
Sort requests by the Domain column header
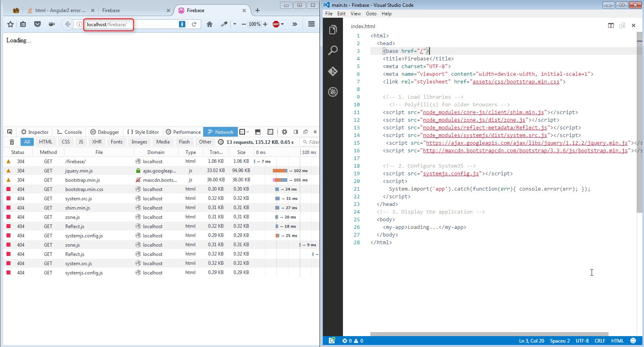156,152
